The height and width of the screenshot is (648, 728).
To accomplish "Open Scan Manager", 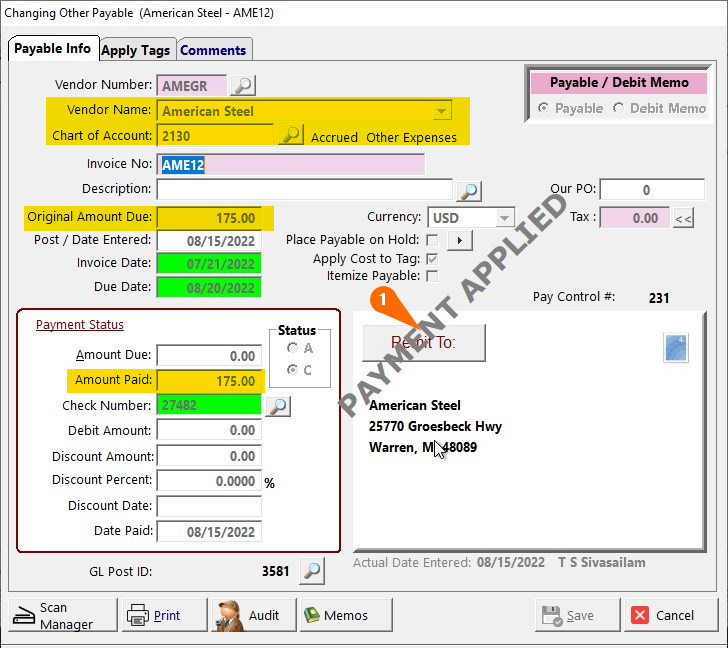I will [x=61, y=615].
